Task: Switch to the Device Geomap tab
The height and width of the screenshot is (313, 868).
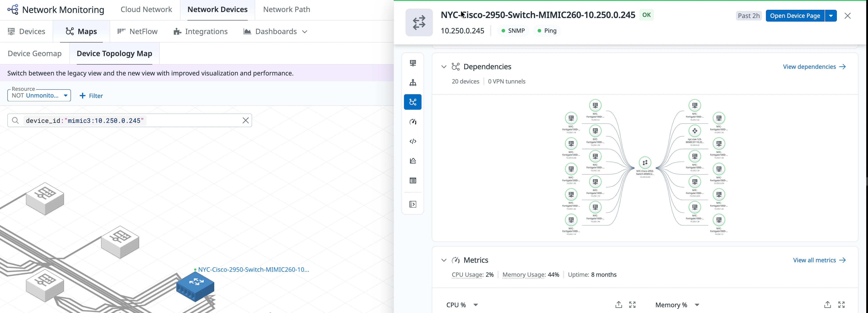Action: coord(35,54)
